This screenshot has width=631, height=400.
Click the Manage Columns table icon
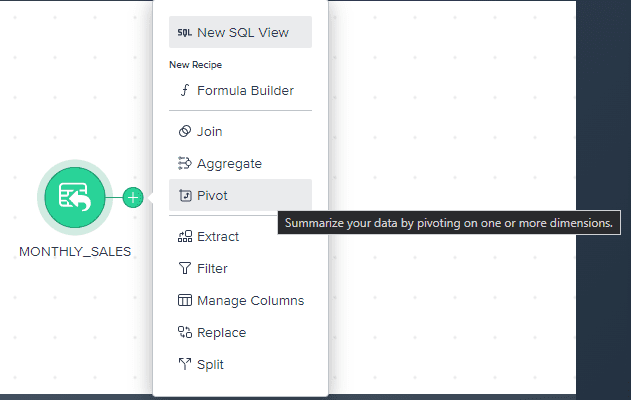185,300
